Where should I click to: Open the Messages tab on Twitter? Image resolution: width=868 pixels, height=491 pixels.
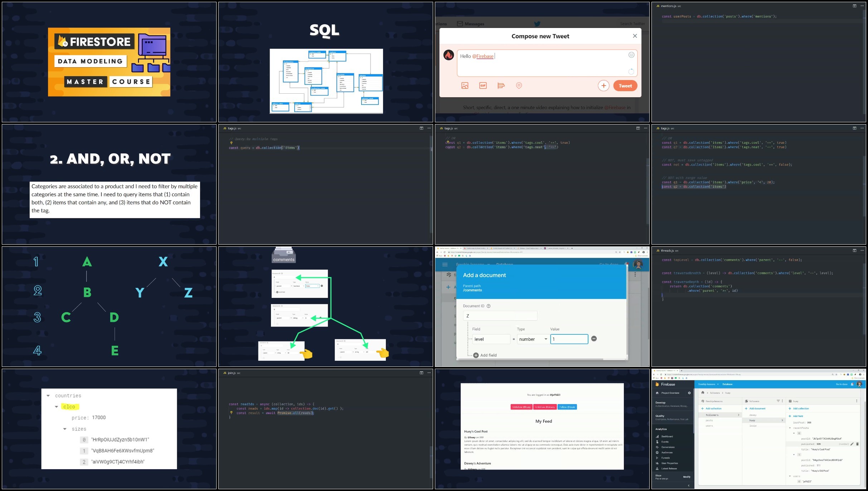point(470,24)
